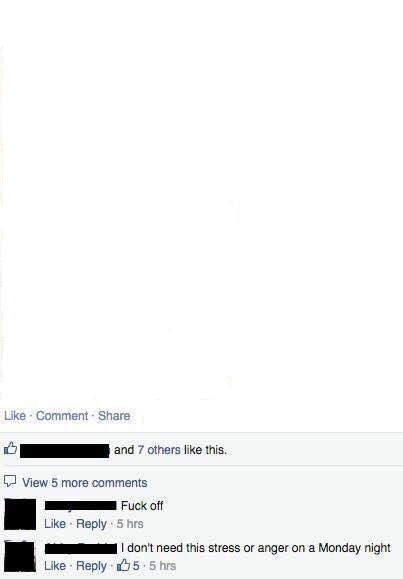Share the post via the Share link
The height and width of the screenshot is (579, 403).
click(114, 416)
